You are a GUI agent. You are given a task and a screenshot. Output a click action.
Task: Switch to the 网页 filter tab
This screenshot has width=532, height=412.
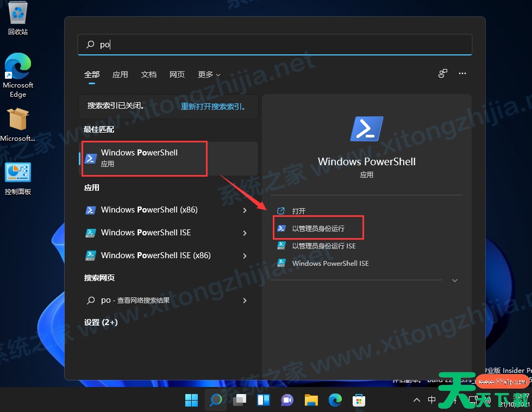click(177, 74)
